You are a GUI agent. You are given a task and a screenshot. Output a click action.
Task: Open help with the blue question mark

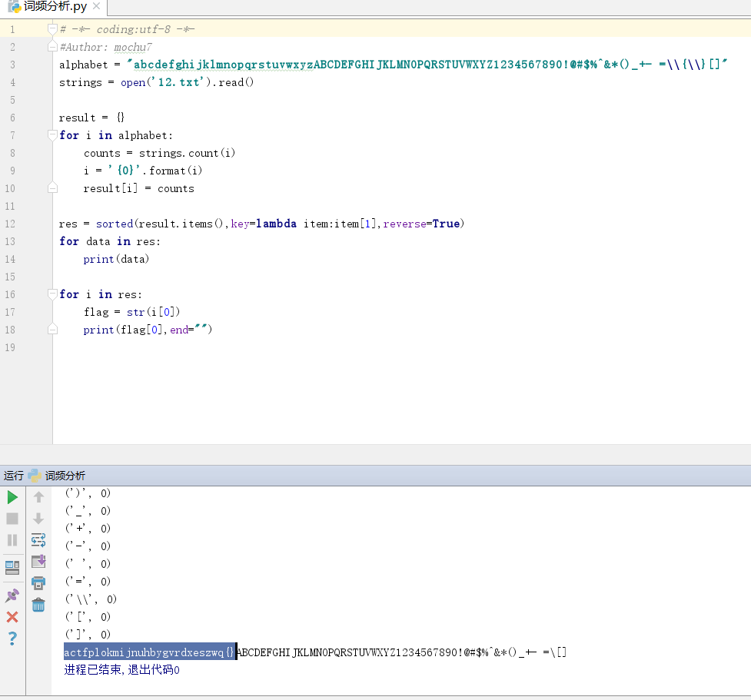tap(12, 639)
